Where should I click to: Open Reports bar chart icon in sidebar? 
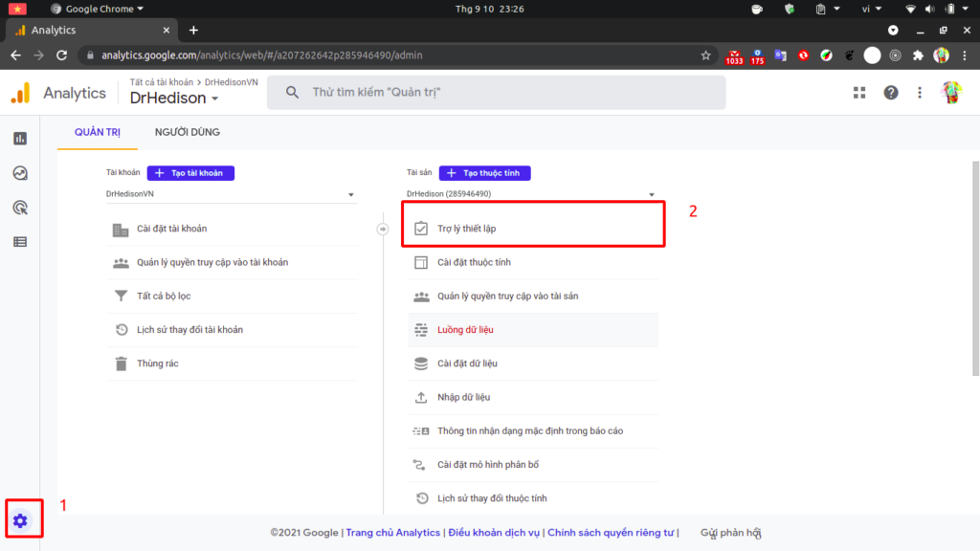(20, 138)
